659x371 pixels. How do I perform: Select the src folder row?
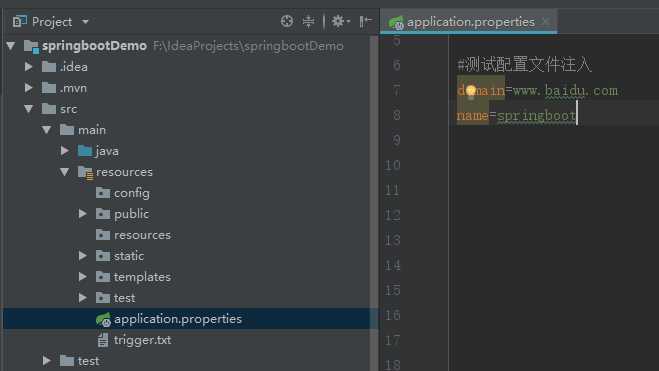point(187,109)
